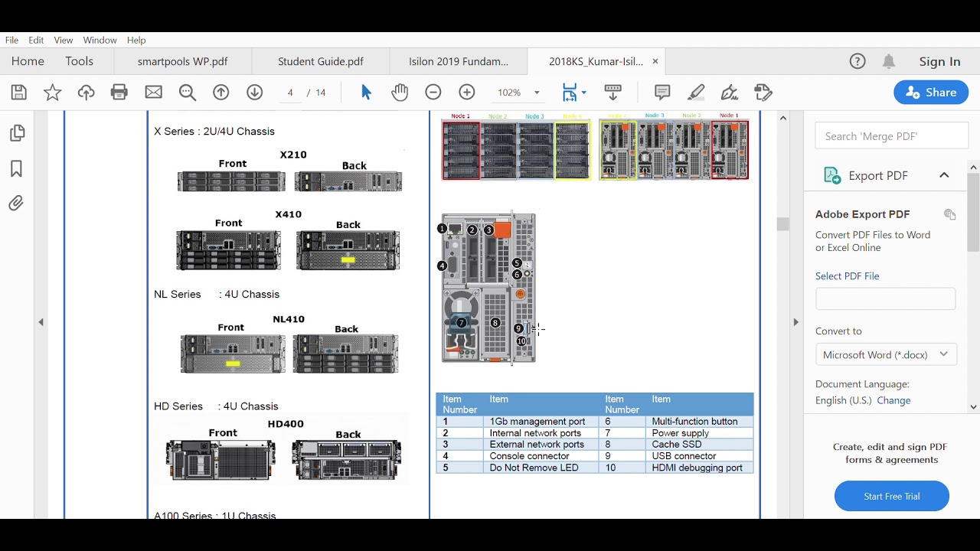Open the File menu
Viewport: 980px width, 551px height.
click(11, 40)
